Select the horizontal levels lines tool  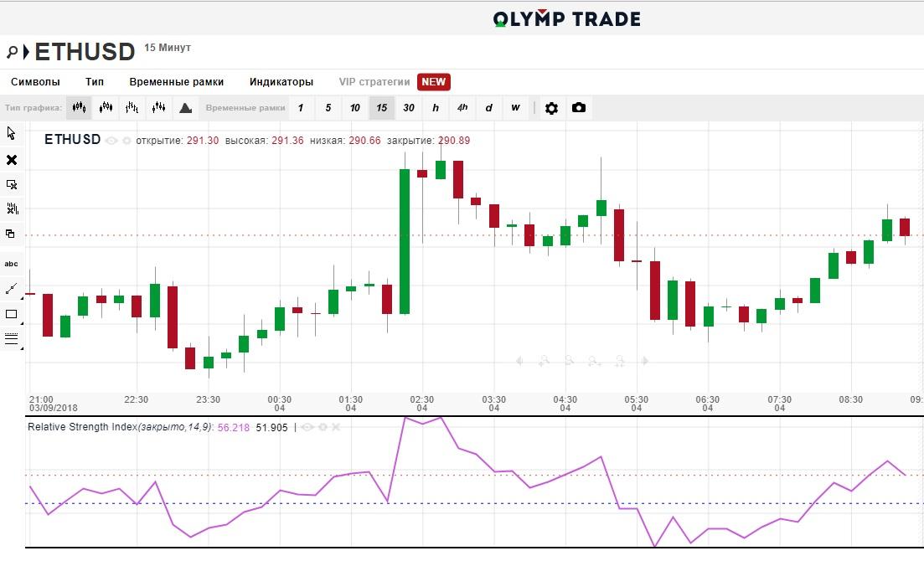[x=11, y=339]
